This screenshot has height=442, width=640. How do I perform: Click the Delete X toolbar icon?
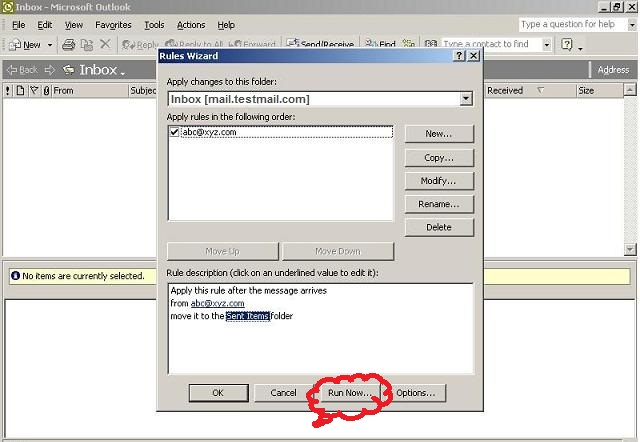click(x=105, y=43)
